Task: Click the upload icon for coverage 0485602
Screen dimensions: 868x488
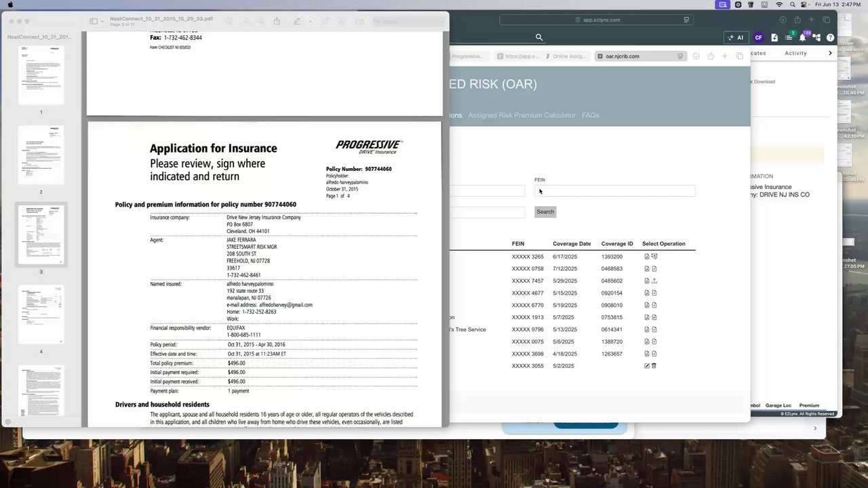Action: click(x=654, y=281)
